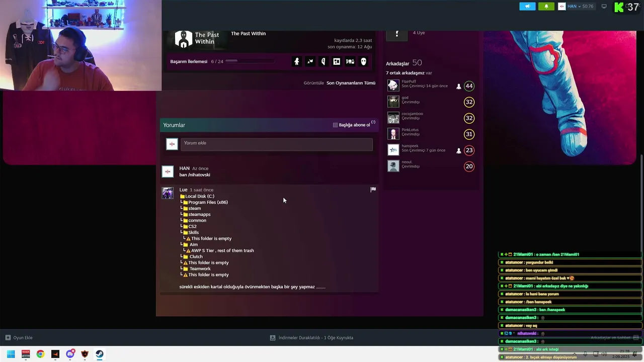Open Arkadaşlar ve Sohbet panel
644x362 pixels.
click(x=614, y=338)
